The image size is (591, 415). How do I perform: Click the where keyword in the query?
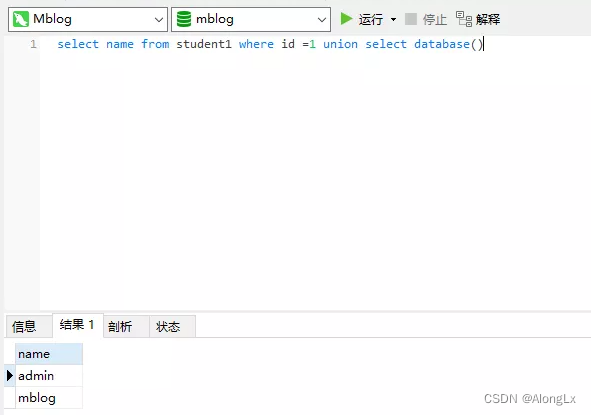click(x=256, y=44)
